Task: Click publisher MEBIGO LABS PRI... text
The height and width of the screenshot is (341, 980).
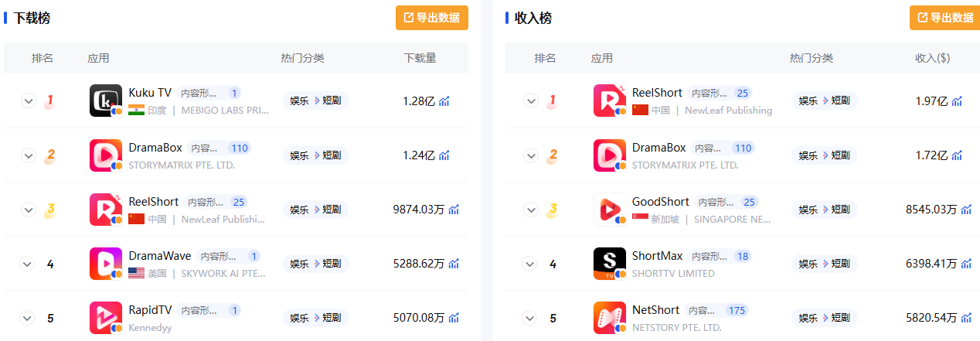Action: (225, 111)
